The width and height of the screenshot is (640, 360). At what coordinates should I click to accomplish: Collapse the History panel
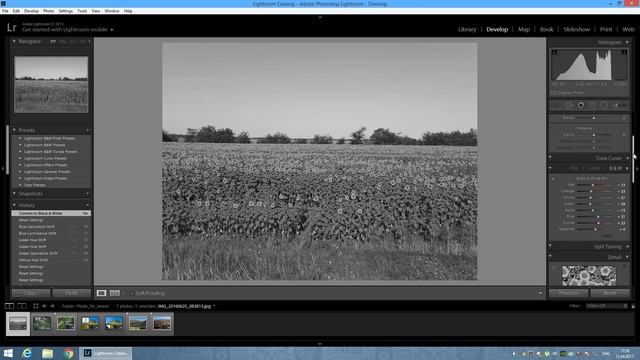14,205
